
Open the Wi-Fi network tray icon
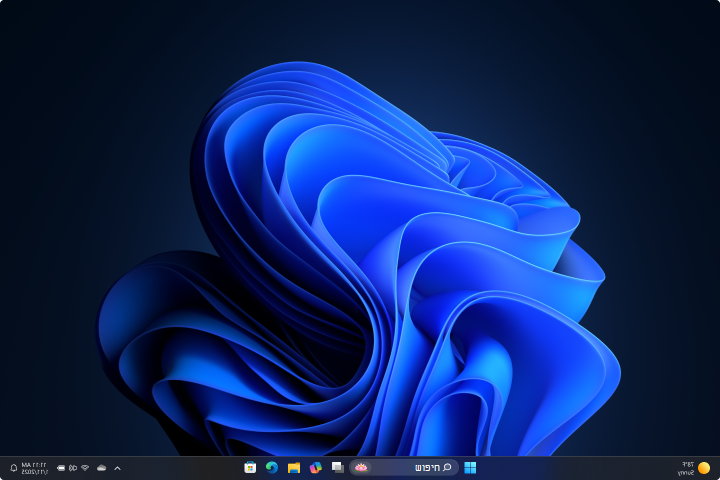click(85, 468)
